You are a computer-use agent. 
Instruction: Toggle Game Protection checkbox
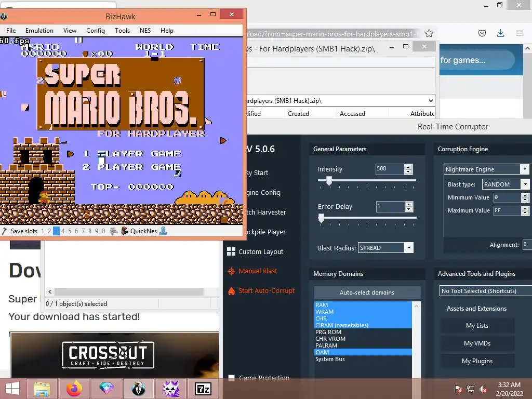(231, 378)
